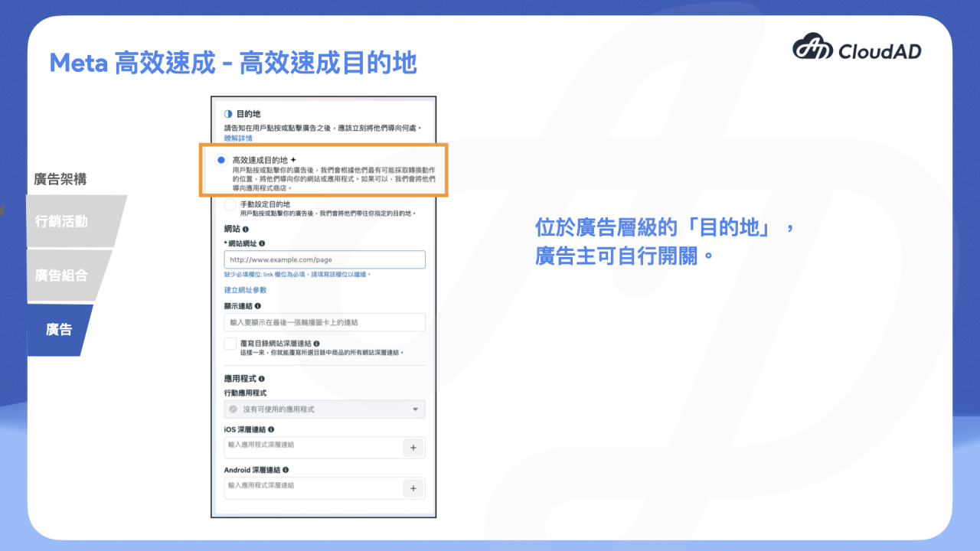The height and width of the screenshot is (551, 980).
Task: Add an iOS deep link with plus button
Action: (413, 448)
